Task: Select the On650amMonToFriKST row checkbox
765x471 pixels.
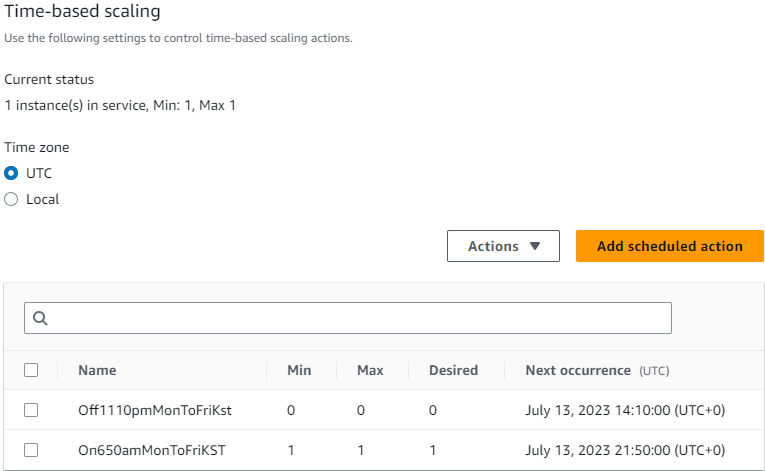Action: [x=31, y=450]
